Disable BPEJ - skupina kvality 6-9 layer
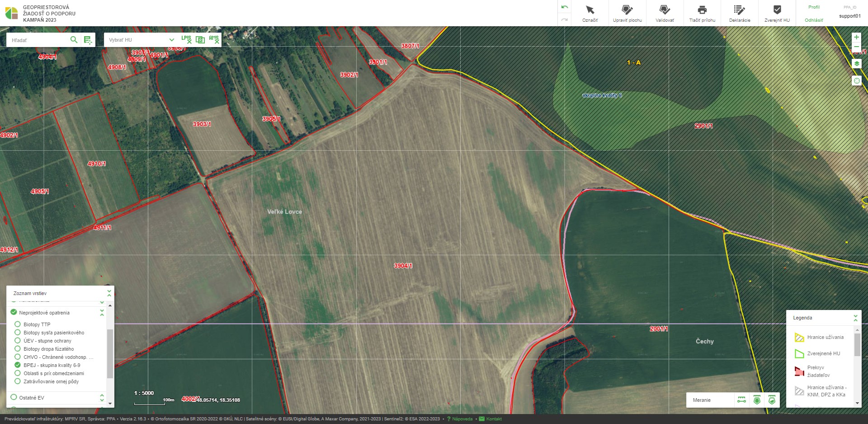868x424 pixels. [18, 365]
